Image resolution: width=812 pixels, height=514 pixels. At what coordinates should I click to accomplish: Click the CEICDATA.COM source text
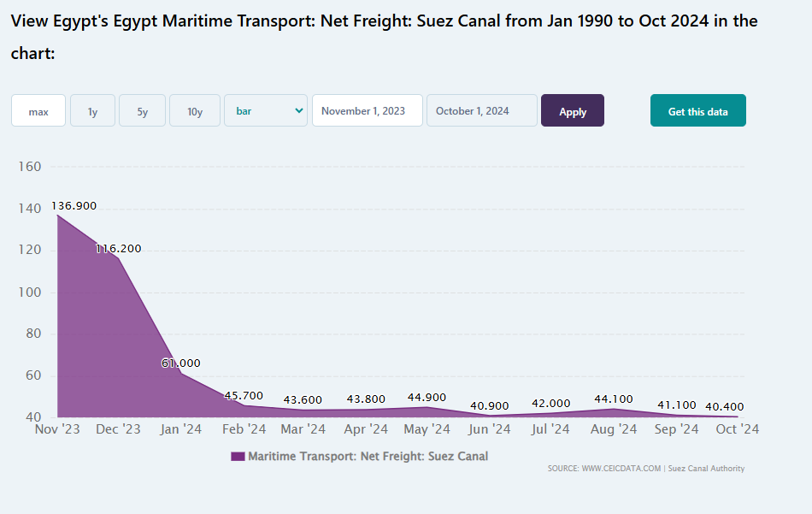621,469
